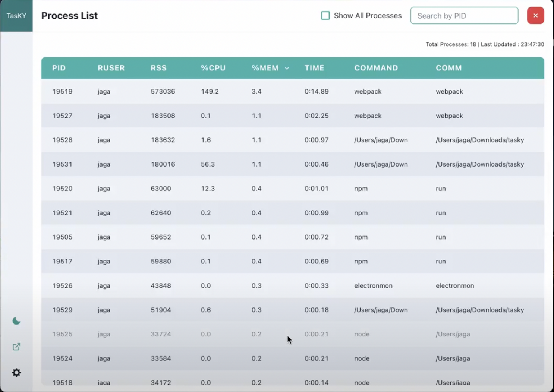Open settings via the gear icon
Image resolution: width=554 pixels, height=392 pixels.
(16, 372)
